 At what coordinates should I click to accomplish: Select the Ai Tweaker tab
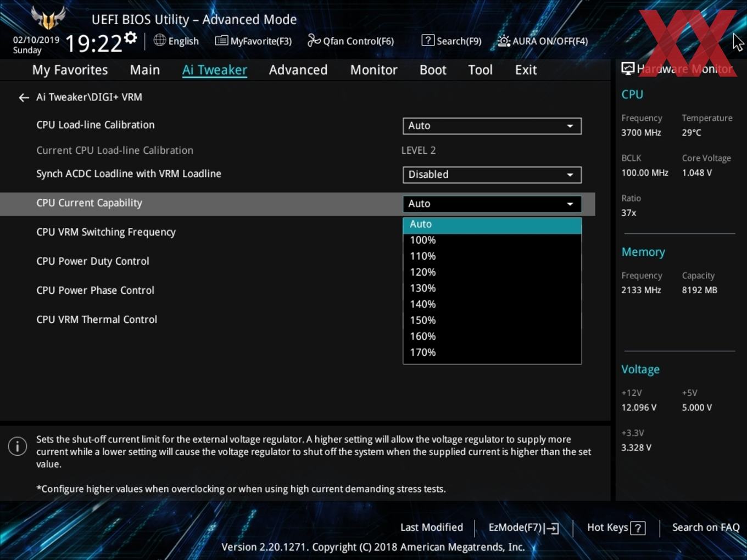(215, 70)
